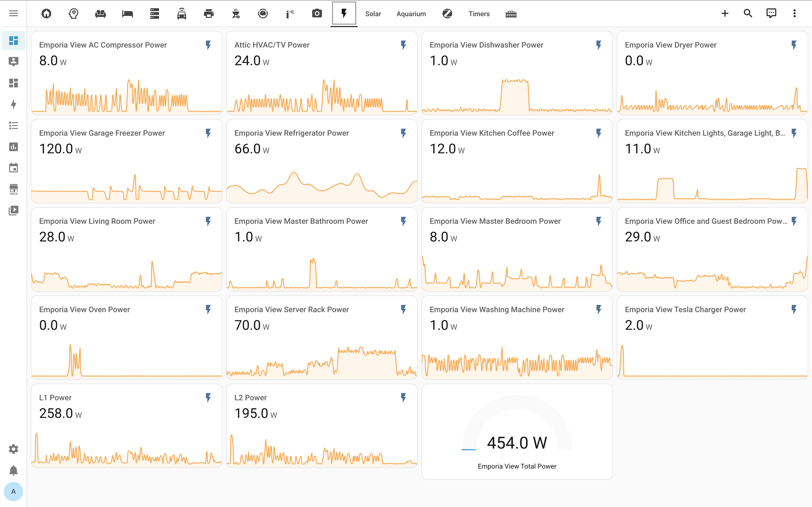Open the search magnifier
The image size is (812, 507).
[x=748, y=14]
